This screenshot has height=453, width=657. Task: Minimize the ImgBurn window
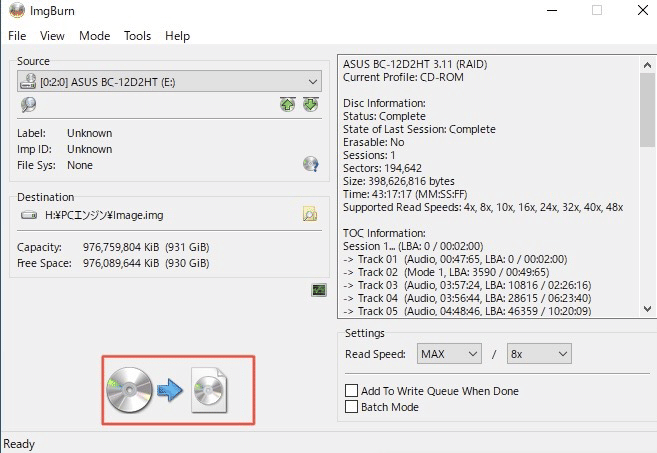[x=552, y=10]
